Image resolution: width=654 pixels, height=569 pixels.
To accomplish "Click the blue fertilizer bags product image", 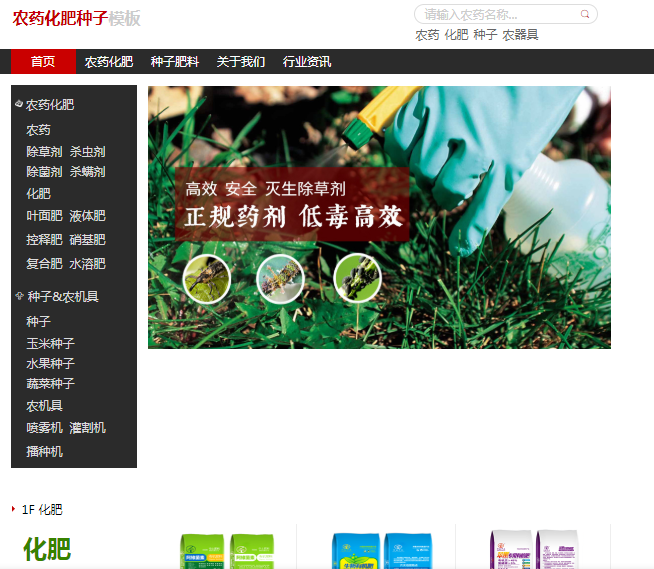I will click(x=381, y=550).
